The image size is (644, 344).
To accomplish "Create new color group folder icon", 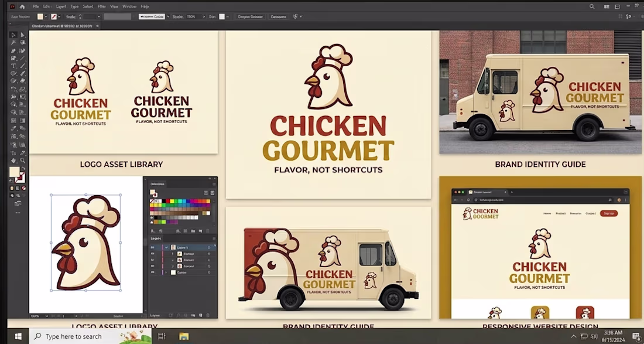I will 193,231.
